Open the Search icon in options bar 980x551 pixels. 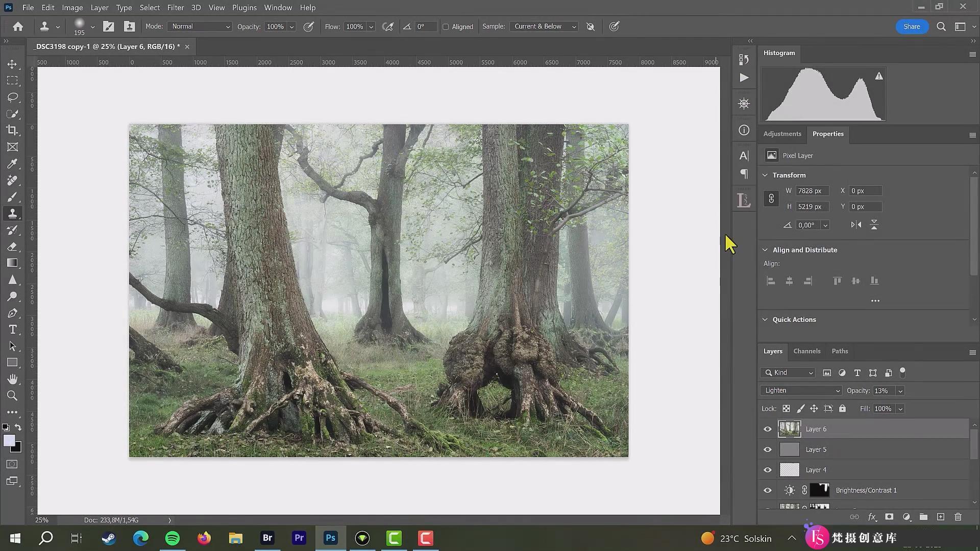coord(941,27)
